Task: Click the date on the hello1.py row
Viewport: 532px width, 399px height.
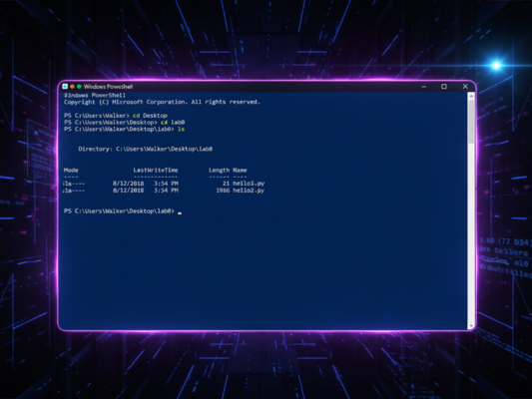Action: coord(128,184)
